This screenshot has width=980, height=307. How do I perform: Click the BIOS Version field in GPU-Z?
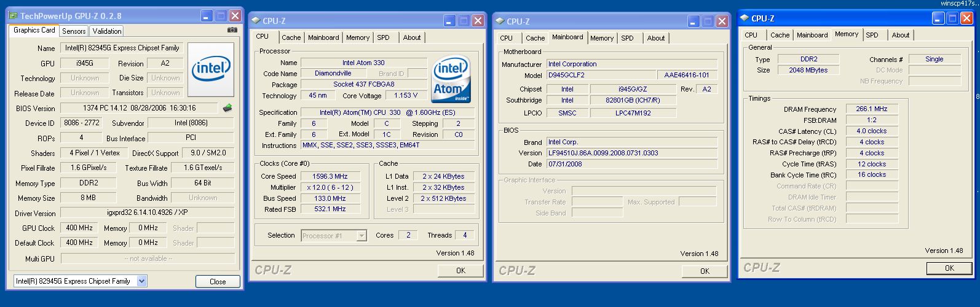(x=139, y=108)
